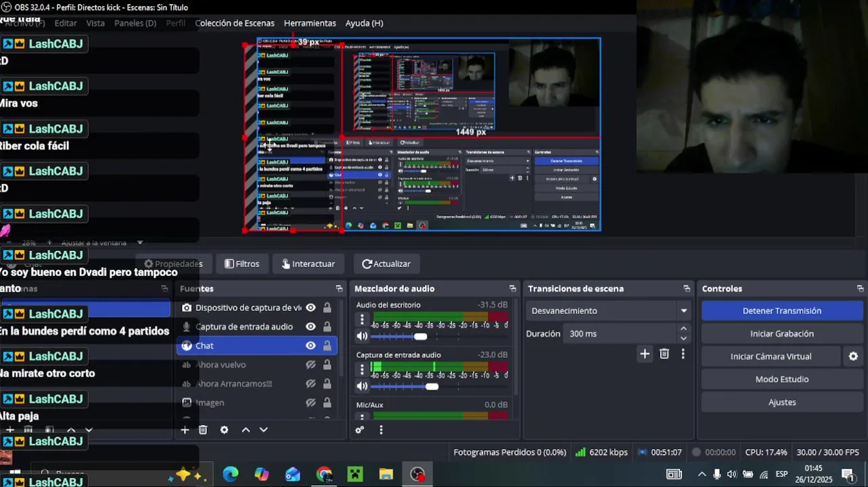This screenshot has height=487, width=868.
Task: Decrease transition duration with down arrow
Action: click(683, 338)
